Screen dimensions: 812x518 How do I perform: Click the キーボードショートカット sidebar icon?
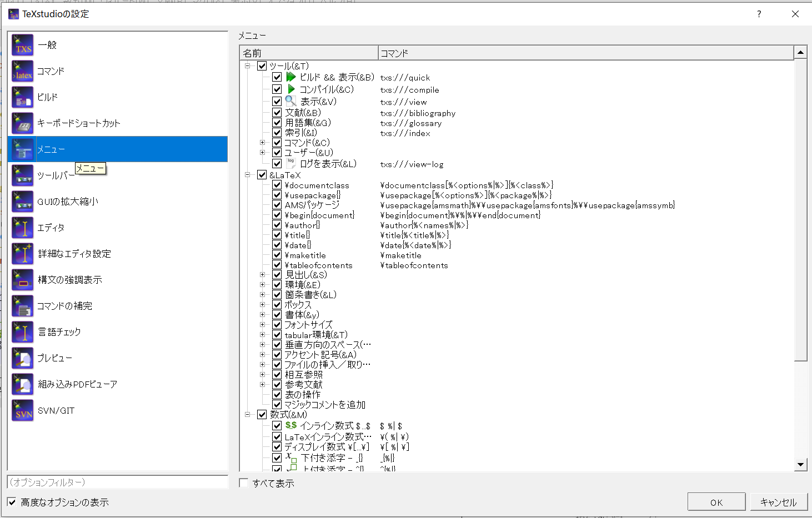23,123
